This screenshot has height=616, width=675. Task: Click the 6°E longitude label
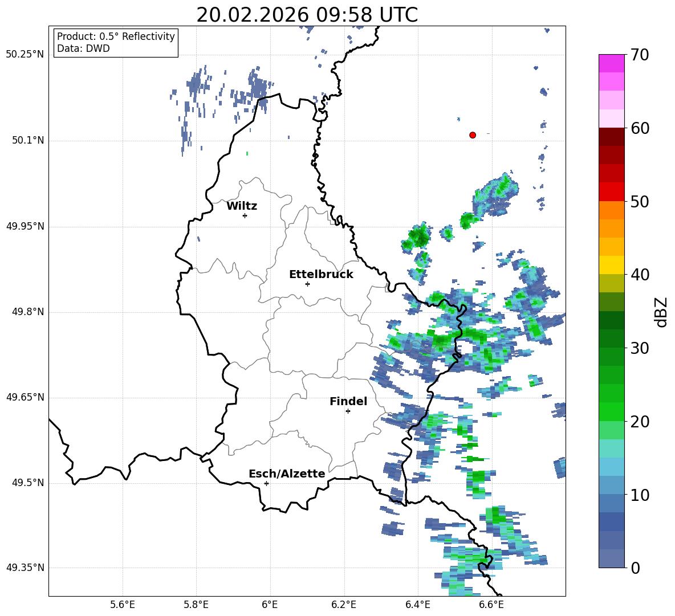[270, 605]
